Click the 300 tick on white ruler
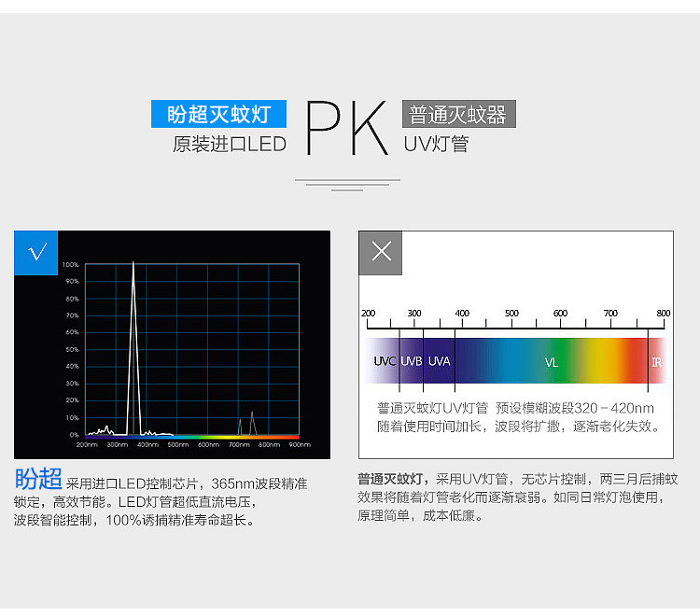Screen dimensions: 700x616 point(414,313)
